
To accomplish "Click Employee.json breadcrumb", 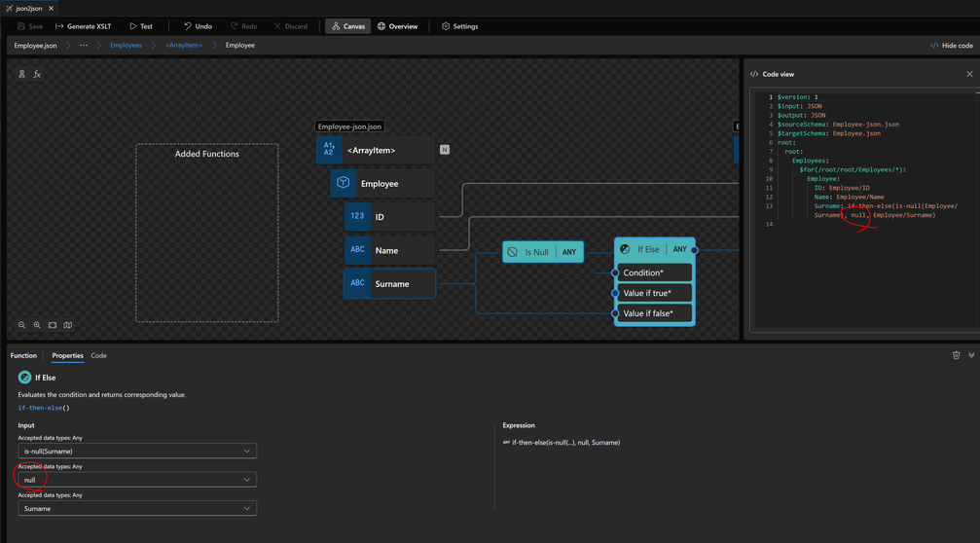I will [x=36, y=45].
